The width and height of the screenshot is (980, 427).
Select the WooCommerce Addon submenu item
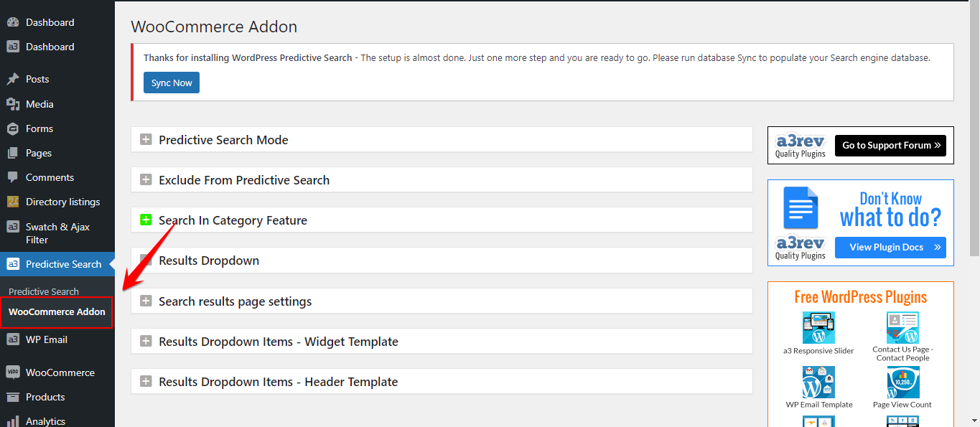(57, 312)
